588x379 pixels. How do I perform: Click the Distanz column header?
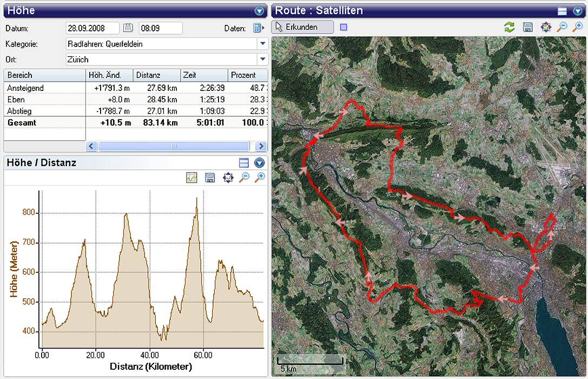coord(156,75)
